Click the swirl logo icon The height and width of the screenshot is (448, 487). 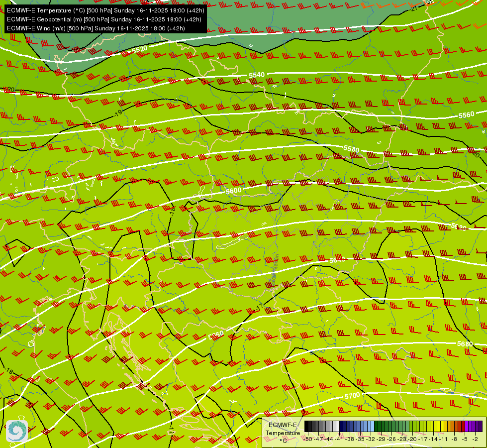coord(17,431)
